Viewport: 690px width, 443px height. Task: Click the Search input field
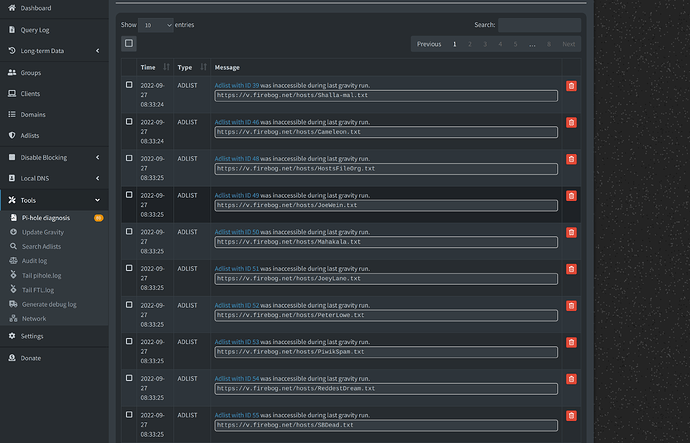(x=539, y=24)
